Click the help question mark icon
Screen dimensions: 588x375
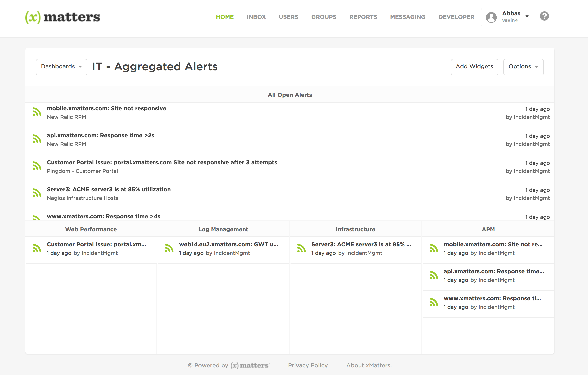click(544, 16)
